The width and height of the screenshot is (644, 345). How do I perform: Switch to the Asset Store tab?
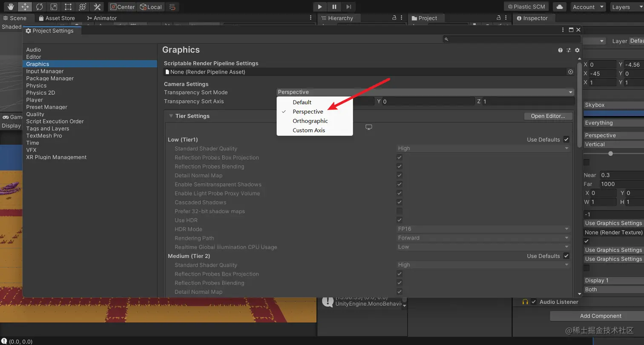pos(56,18)
